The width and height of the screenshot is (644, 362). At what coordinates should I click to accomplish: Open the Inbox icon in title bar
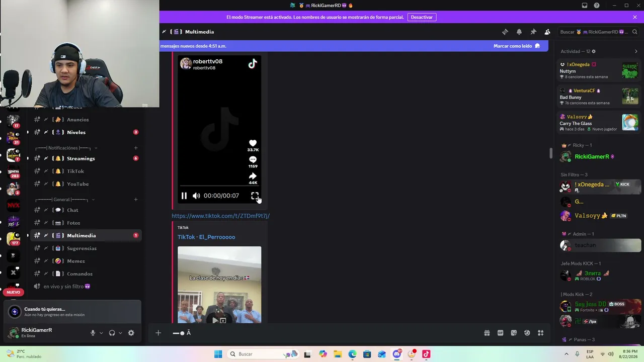tap(585, 6)
